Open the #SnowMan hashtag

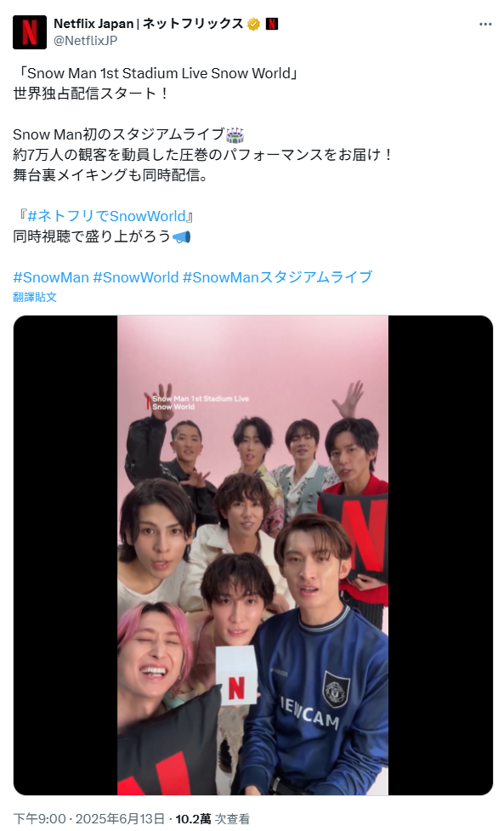pyautogui.click(x=51, y=277)
